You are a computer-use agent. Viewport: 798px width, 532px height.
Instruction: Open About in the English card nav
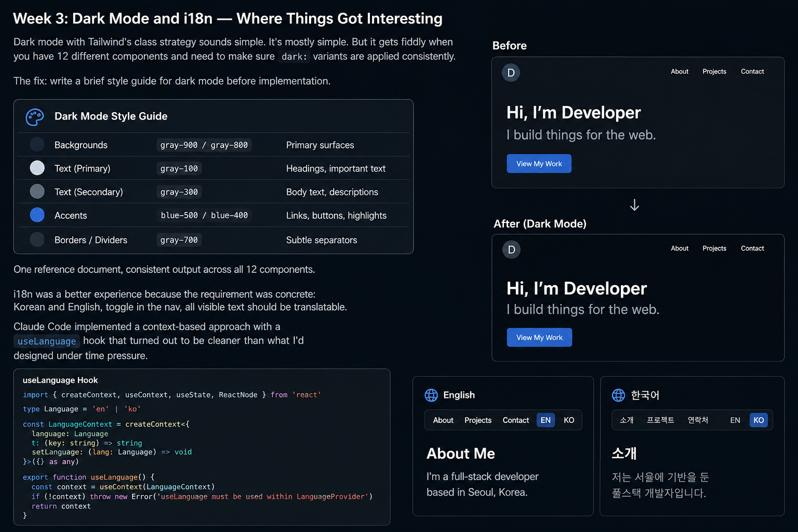[443, 420]
